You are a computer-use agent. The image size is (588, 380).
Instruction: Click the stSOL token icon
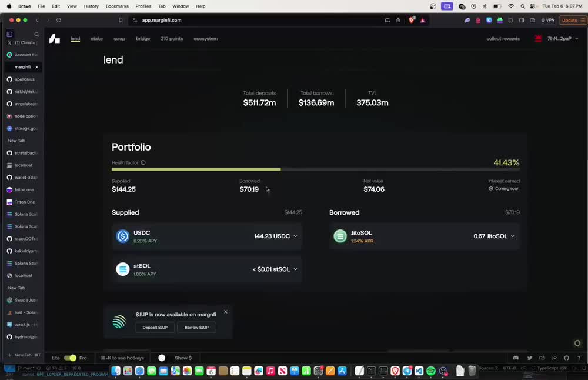point(123,269)
